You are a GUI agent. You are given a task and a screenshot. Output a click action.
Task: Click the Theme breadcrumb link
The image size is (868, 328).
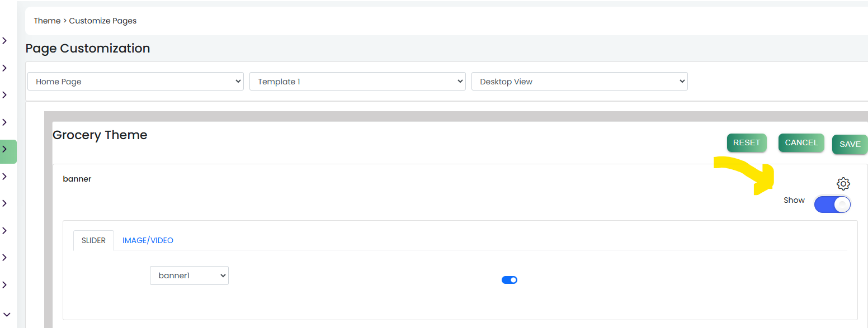point(47,21)
